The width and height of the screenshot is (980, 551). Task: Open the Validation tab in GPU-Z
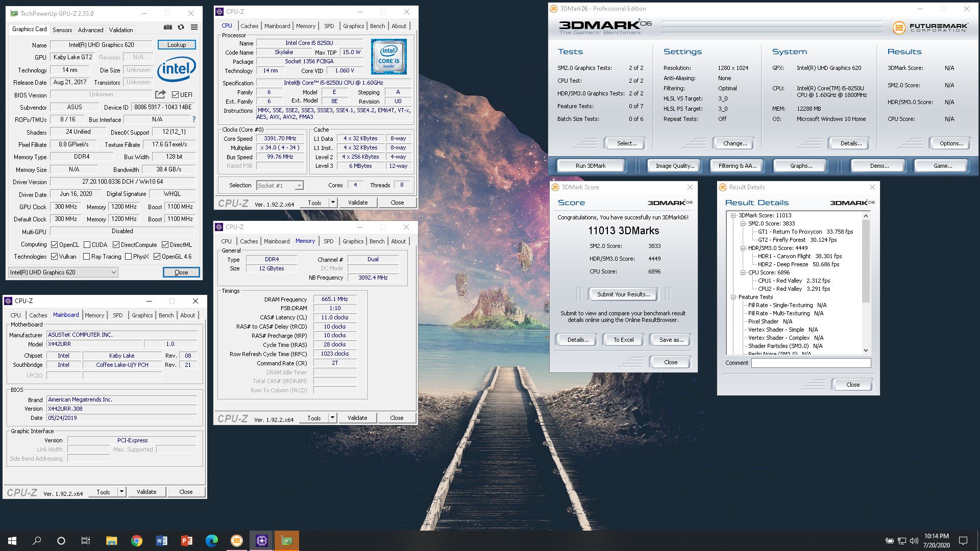click(x=121, y=30)
